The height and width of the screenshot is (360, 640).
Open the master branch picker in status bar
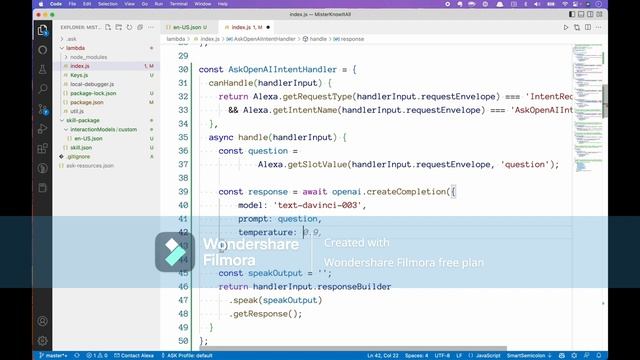click(53, 356)
